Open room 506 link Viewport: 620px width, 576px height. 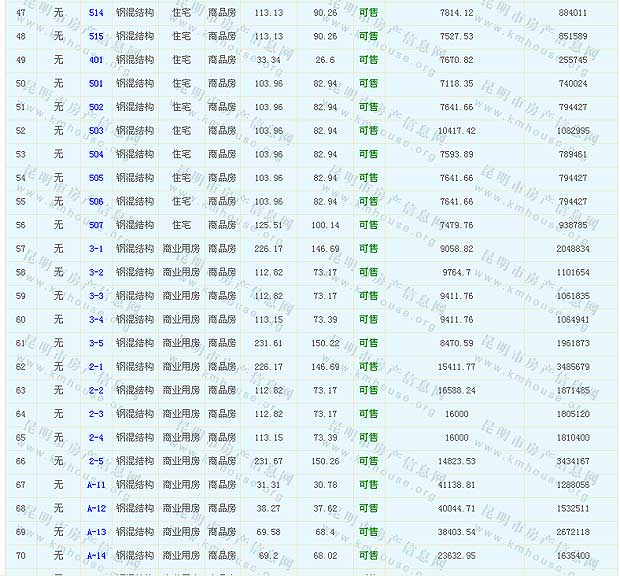click(96, 202)
